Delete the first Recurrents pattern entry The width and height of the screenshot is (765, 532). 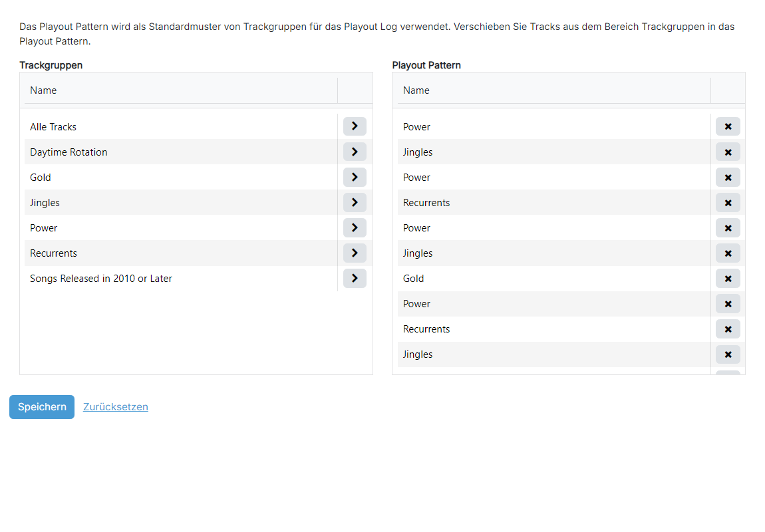click(x=728, y=202)
